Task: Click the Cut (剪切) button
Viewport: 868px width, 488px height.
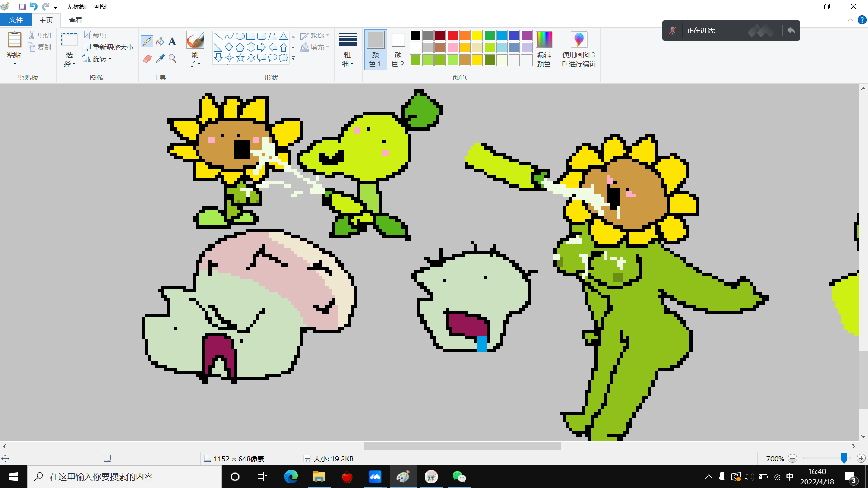Action: [x=40, y=35]
